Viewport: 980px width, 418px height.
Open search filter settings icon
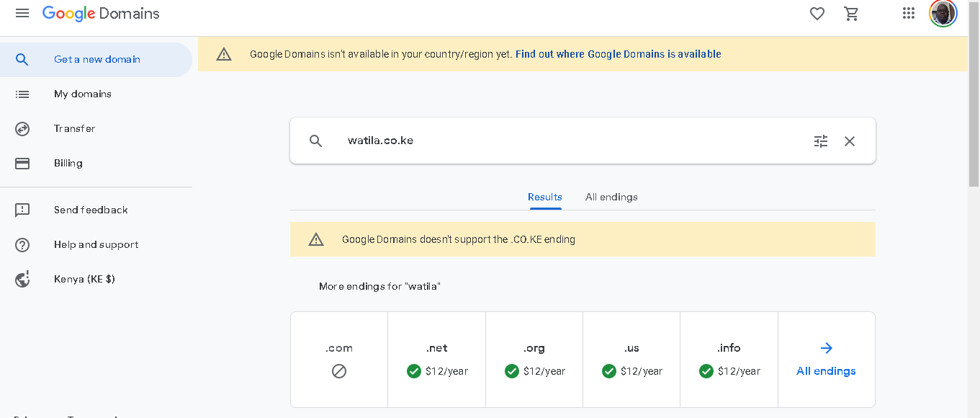821,141
